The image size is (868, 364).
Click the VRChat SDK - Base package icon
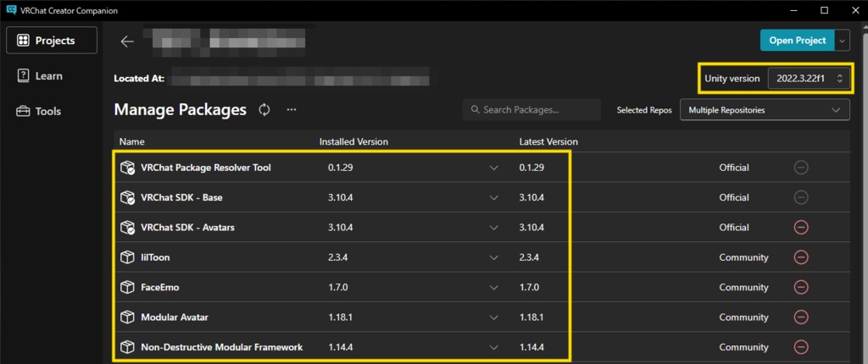click(127, 197)
